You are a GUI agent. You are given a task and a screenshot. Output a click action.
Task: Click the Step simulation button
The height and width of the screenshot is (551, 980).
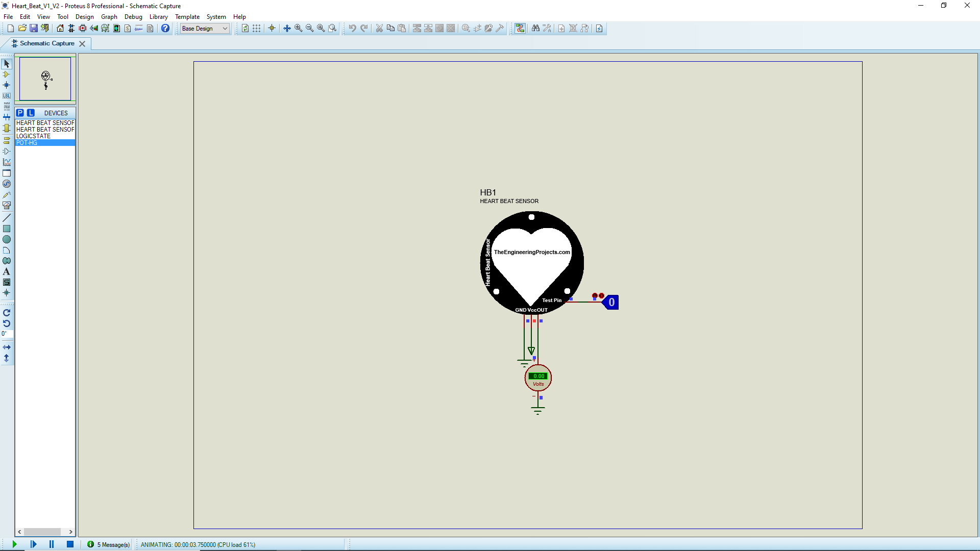click(x=33, y=544)
